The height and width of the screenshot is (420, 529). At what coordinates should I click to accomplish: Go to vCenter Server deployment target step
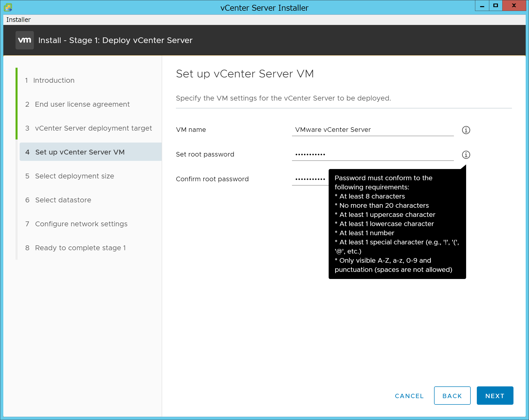(x=88, y=128)
